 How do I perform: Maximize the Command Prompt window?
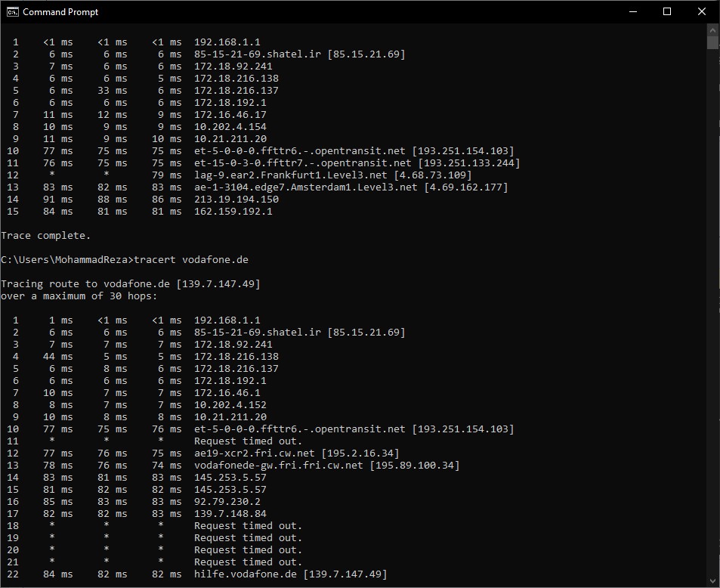667,11
